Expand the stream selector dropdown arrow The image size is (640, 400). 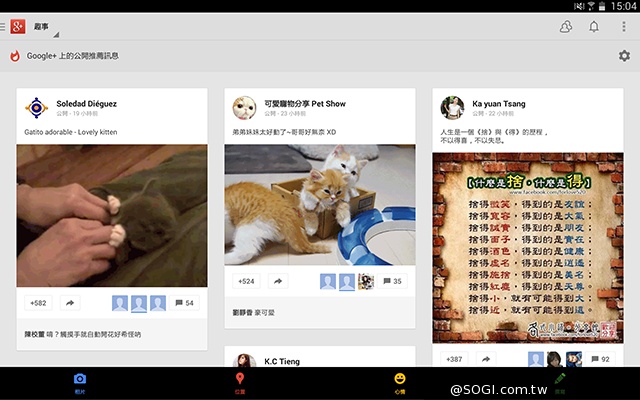pos(56,35)
